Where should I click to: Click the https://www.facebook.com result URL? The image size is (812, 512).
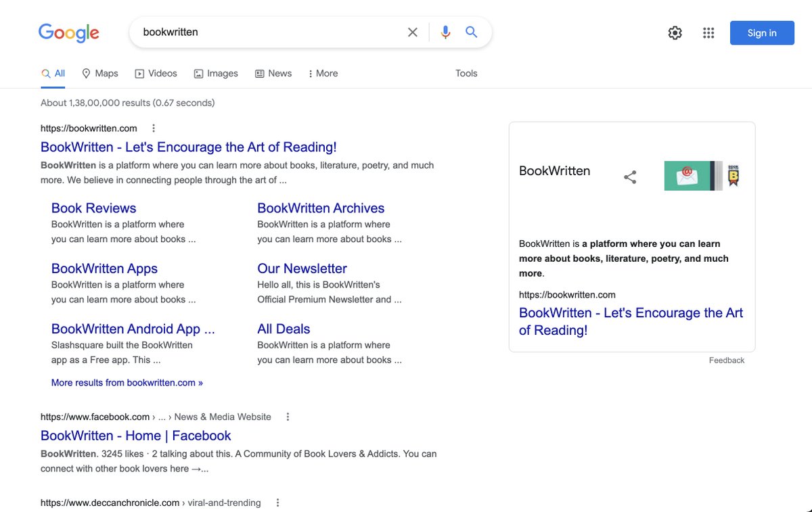point(95,417)
